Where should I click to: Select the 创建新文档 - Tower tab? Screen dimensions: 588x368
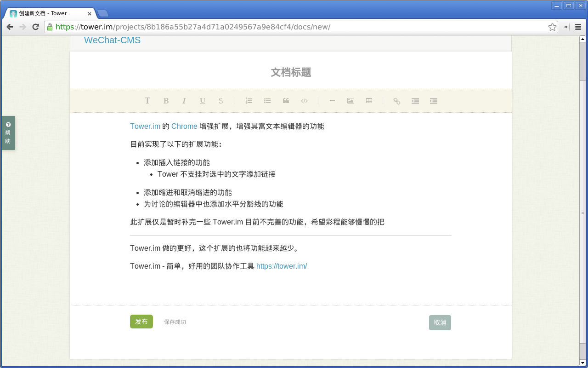tap(49, 13)
